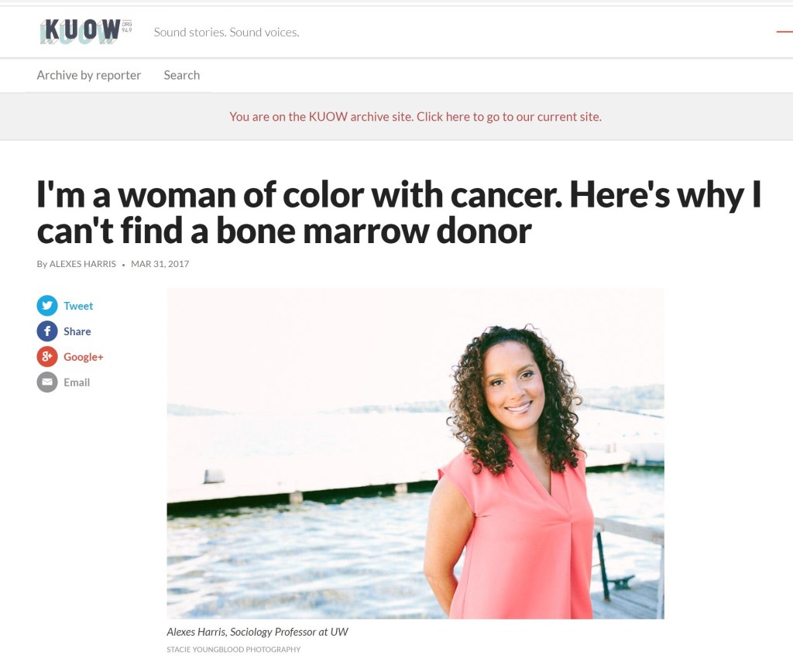Click the Facebook share icon
The height and width of the screenshot is (672, 793).
(x=47, y=331)
